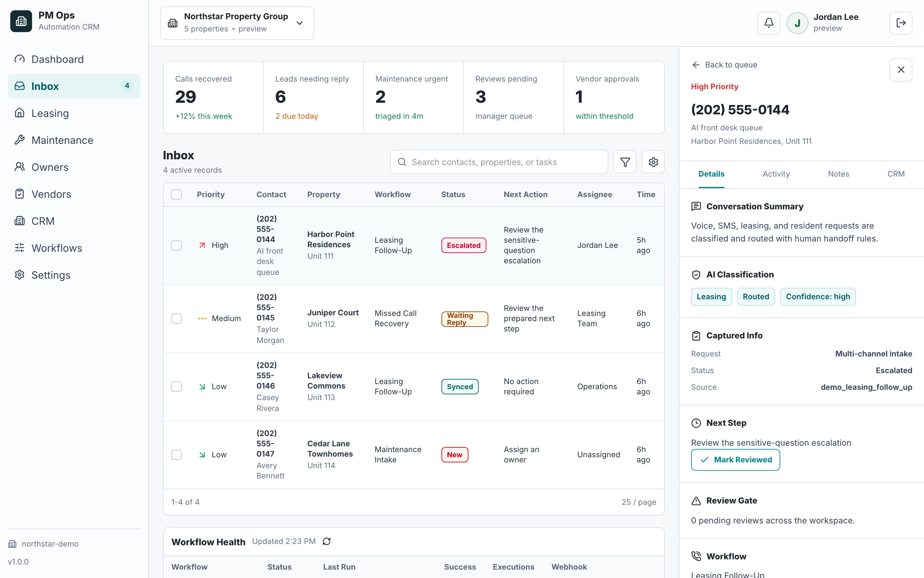This screenshot has height=578, width=924.
Task: Switch to the Details tab
Action: (711, 174)
